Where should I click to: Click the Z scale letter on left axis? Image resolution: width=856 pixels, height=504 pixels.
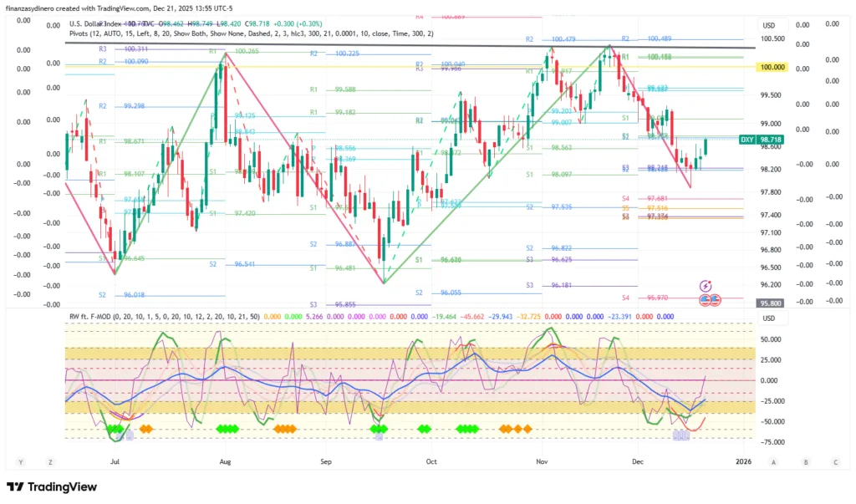(50, 461)
